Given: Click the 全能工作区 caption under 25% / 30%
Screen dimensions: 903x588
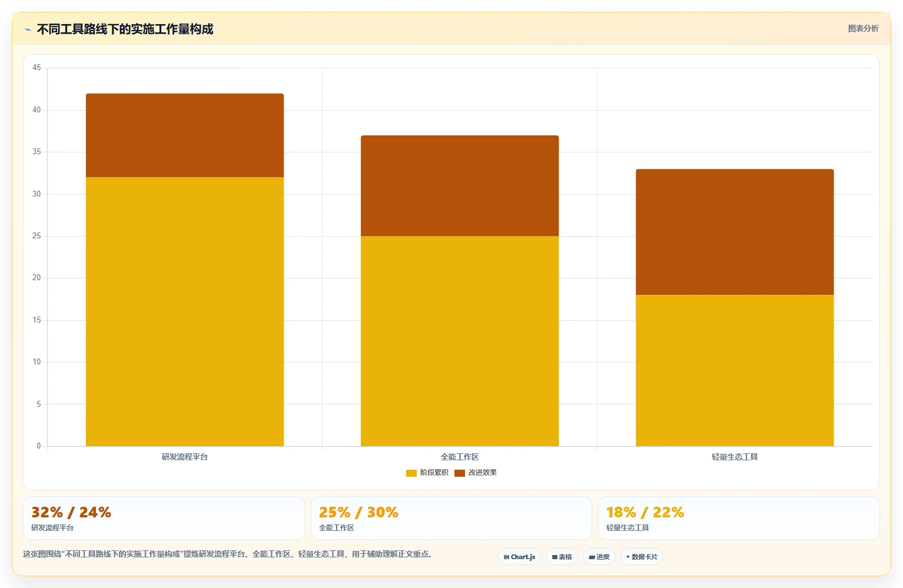Looking at the screenshot, I should pos(337,528).
